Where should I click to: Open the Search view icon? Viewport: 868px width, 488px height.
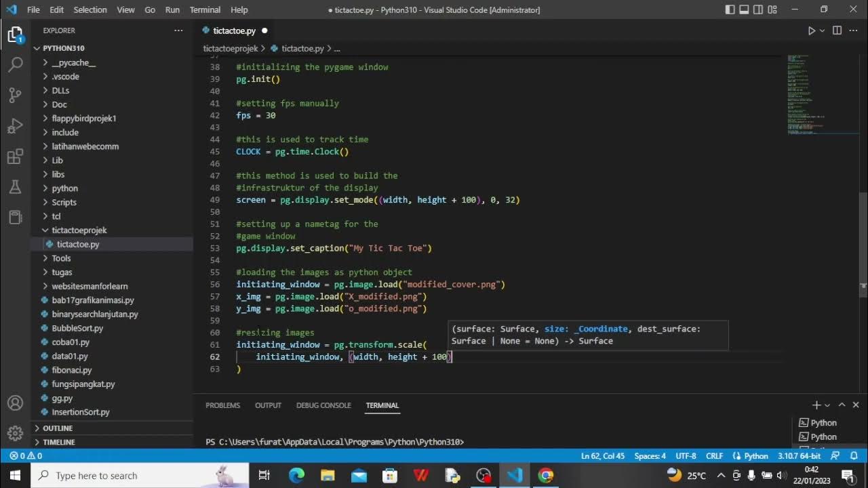[15, 65]
